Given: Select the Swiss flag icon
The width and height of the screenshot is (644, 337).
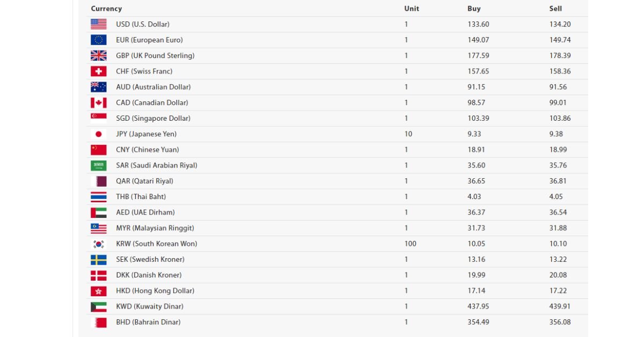Looking at the screenshot, I should click(98, 71).
